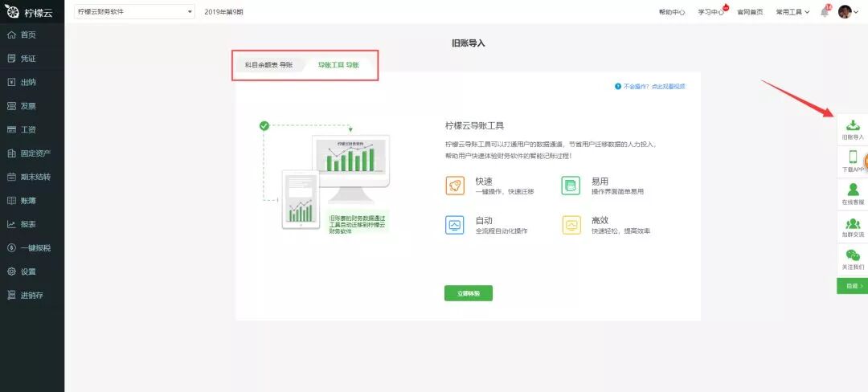Click the blue help question-mark icon
Viewport: 868px width, 392px height.
618,86
